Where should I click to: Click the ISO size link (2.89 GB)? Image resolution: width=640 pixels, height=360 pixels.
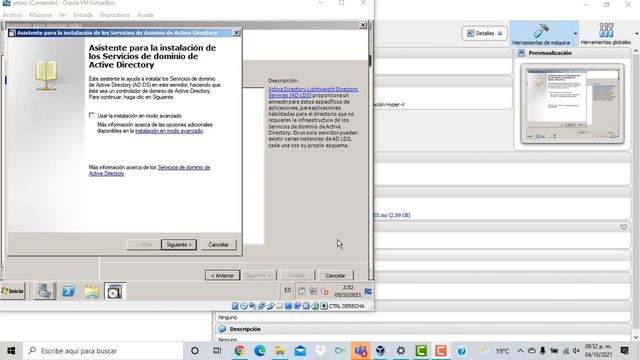pyautogui.click(x=392, y=215)
